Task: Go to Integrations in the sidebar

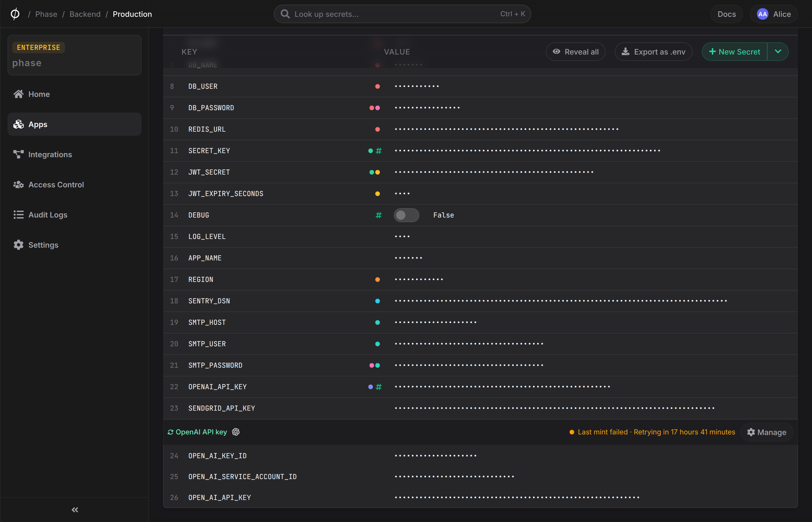Action: click(74, 154)
